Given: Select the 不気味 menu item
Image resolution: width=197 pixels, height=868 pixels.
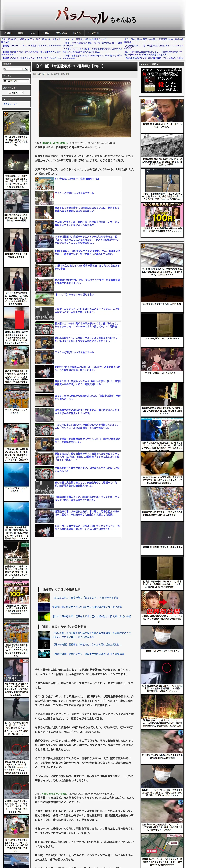Looking at the screenshot, I should coord(46,33).
